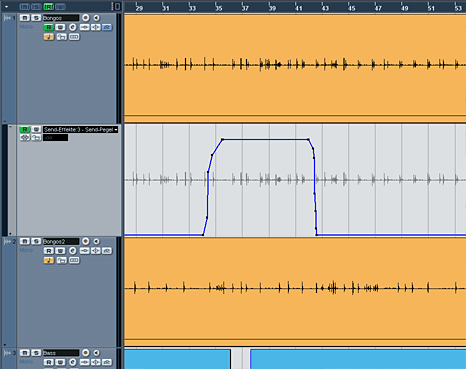The image size is (466, 369).
Task: Click Bongos EQ state button
Action: click(96, 27)
